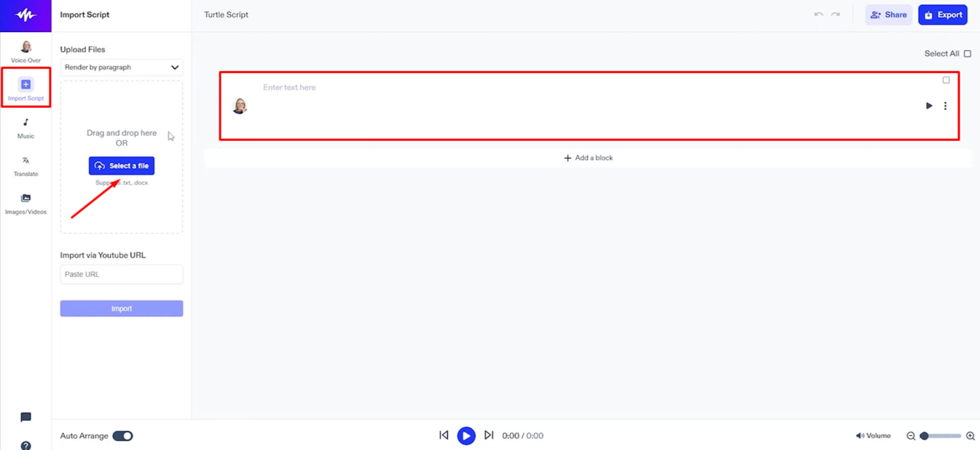Click the undo arrow
This screenshot has width=980, height=450.
pyautogui.click(x=818, y=14)
